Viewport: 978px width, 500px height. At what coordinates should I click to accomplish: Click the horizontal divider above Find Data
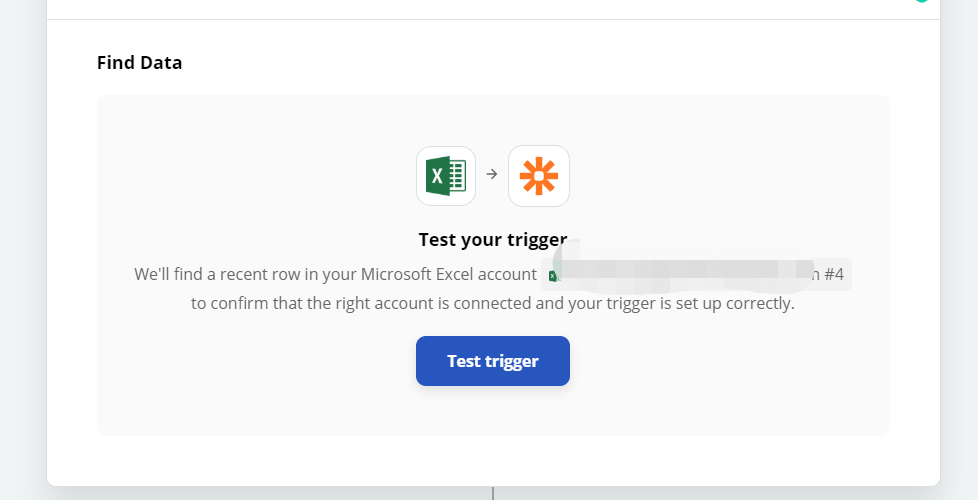493,19
